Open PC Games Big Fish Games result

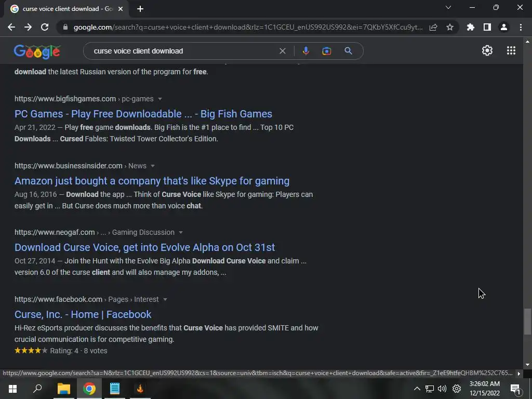(x=143, y=114)
